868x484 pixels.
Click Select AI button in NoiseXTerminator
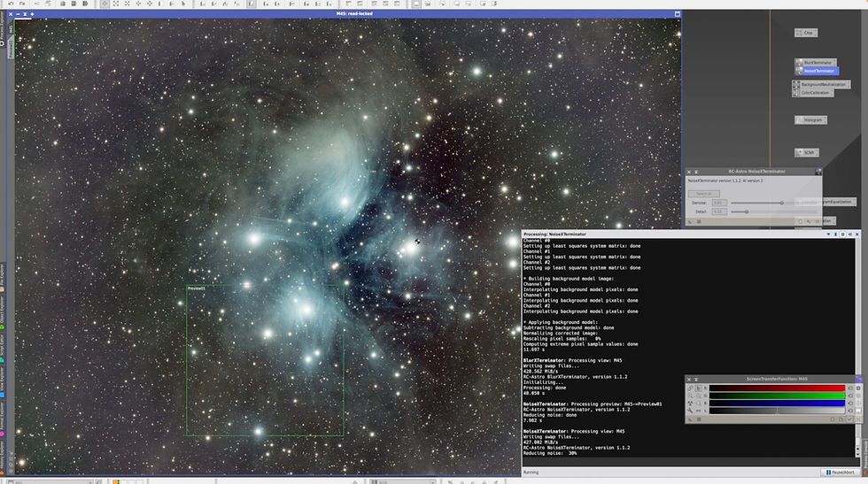pos(703,194)
